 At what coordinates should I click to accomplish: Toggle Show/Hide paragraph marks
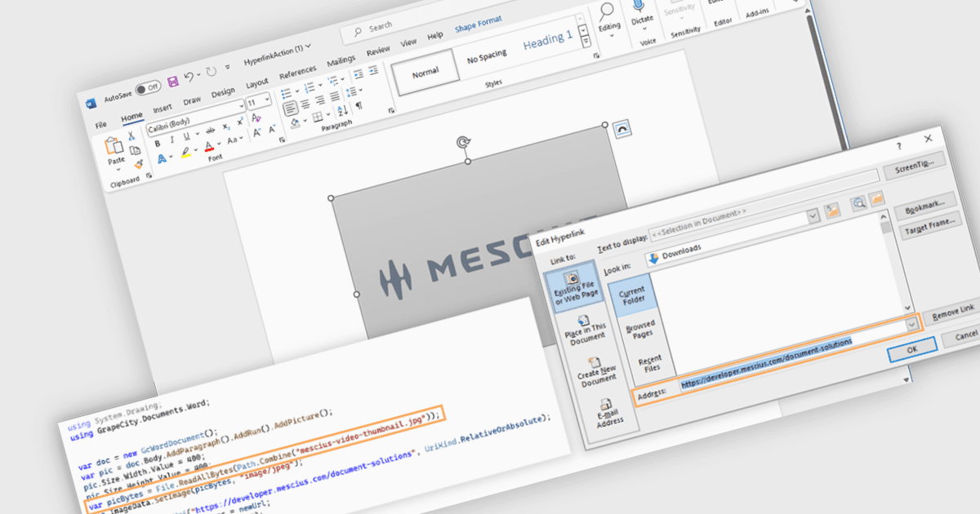pyautogui.click(x=359, y=105)
